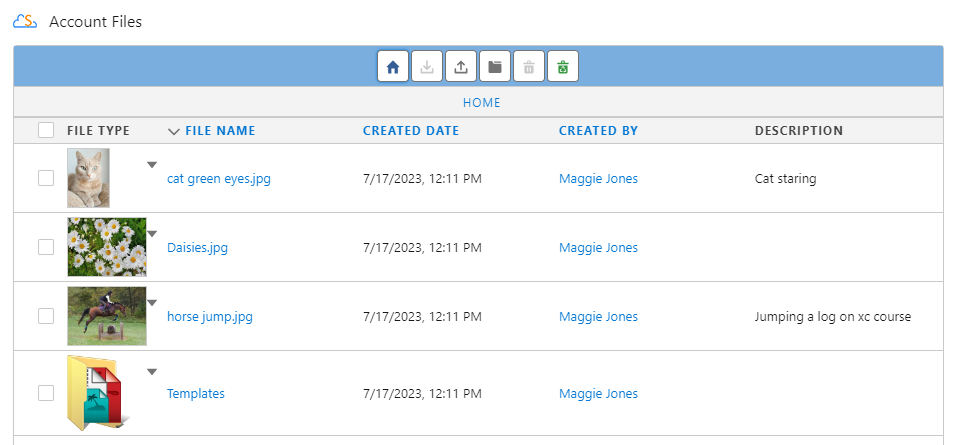Click the download files icon
954x445 pixels.
point(427,67)
